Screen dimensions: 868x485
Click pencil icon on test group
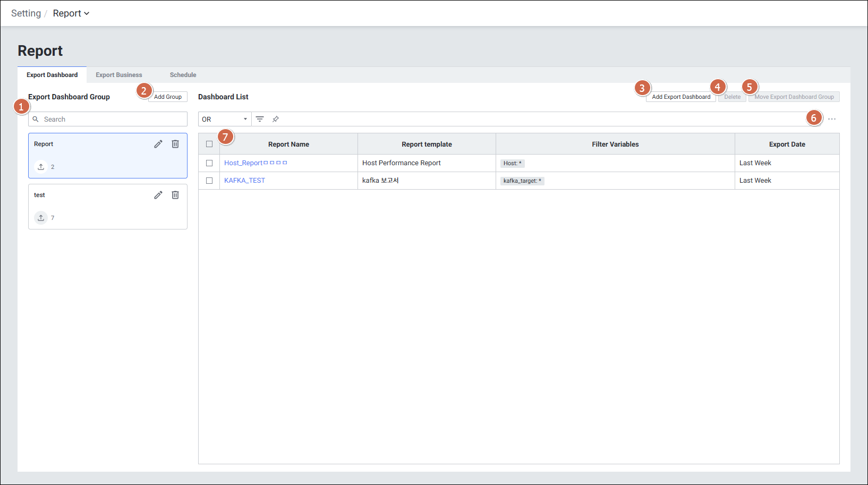click(x=158, y=195)
